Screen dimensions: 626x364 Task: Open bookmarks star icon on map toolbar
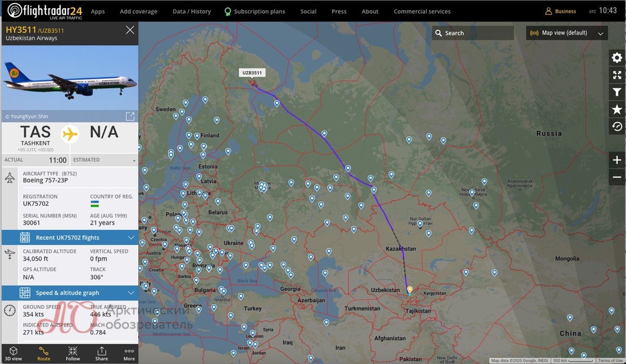[x=617, y=110]
